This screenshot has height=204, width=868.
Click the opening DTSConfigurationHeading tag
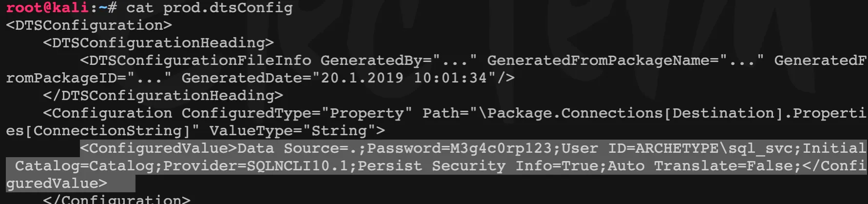pos(158,43)
